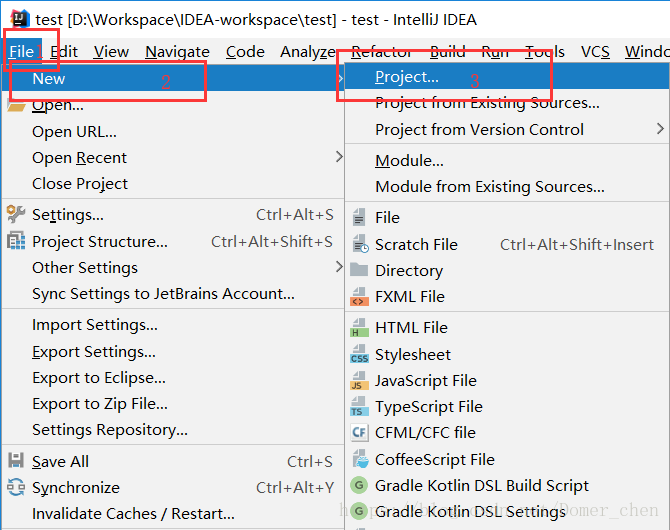670x530 pixels.
Task: Open the View menu
Action: [x=111, y=52]
